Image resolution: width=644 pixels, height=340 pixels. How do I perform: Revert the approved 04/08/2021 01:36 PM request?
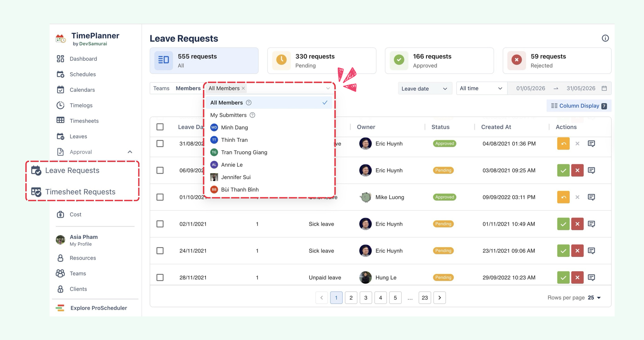click(x=563, y=144)
